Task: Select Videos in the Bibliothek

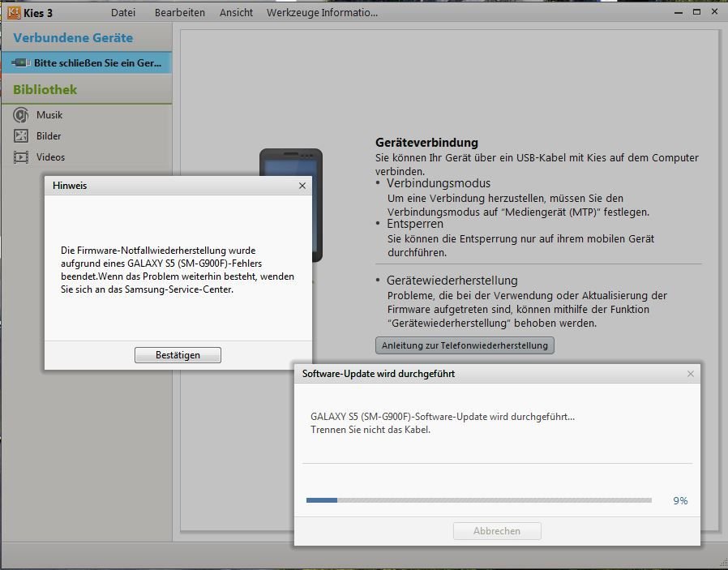Action: (50, 157)
